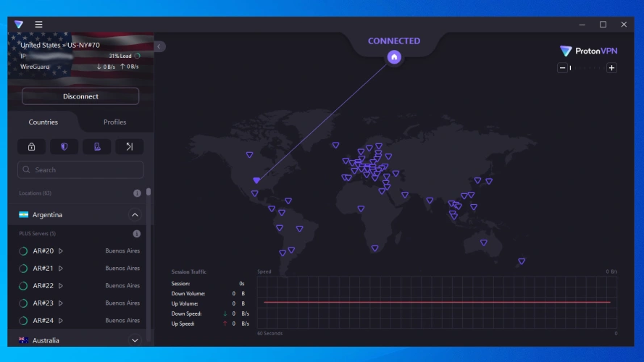Toggle the Port Forwarding feature

click(x=129, y=147)
